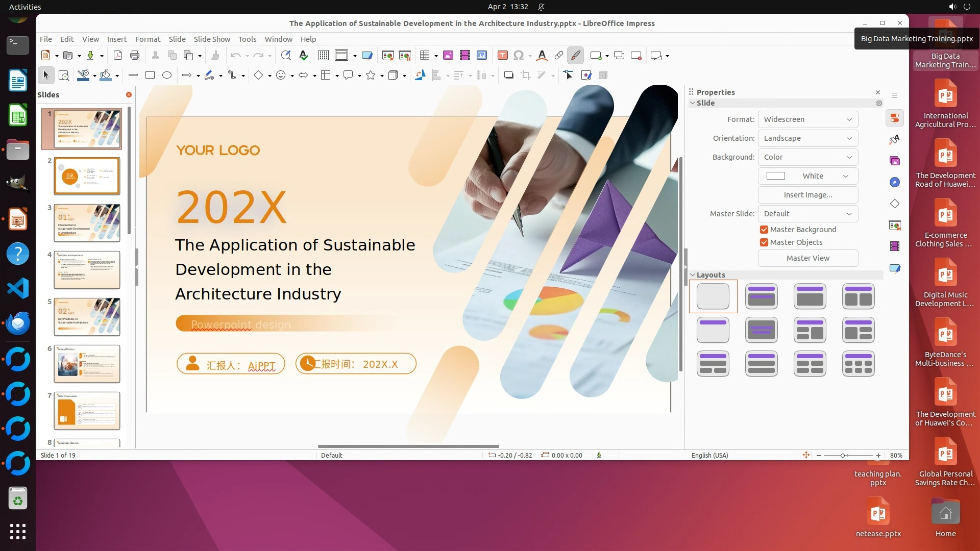
Task: Click the Master View button
Action: [x=807, y=258]
